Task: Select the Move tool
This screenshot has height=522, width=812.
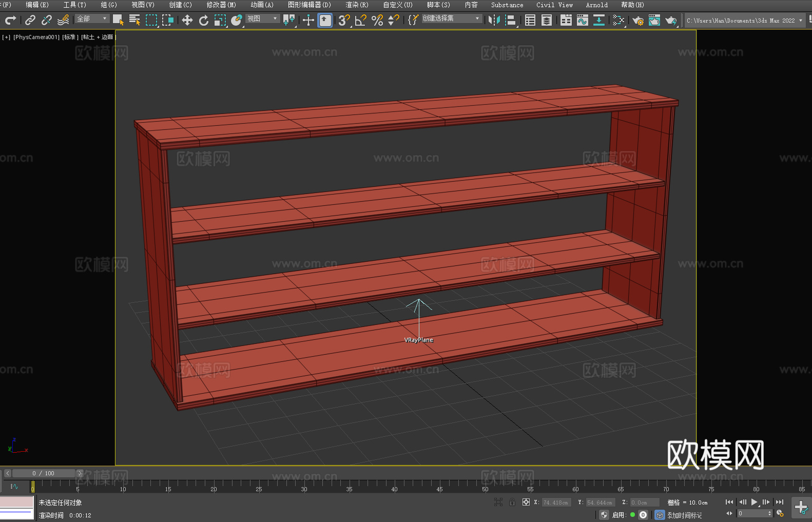Action: coord(187,20)
